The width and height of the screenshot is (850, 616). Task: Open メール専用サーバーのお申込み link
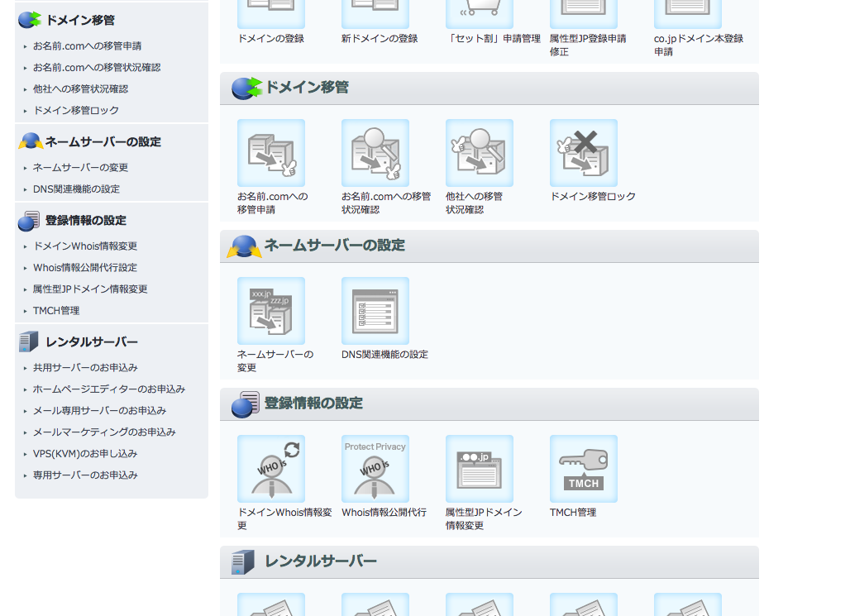[x=100, y=411]
